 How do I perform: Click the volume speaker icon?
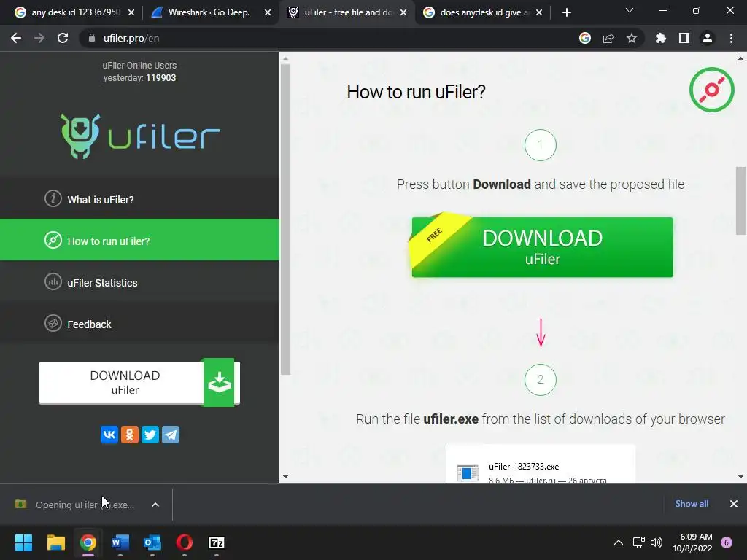tap(657, 542)
